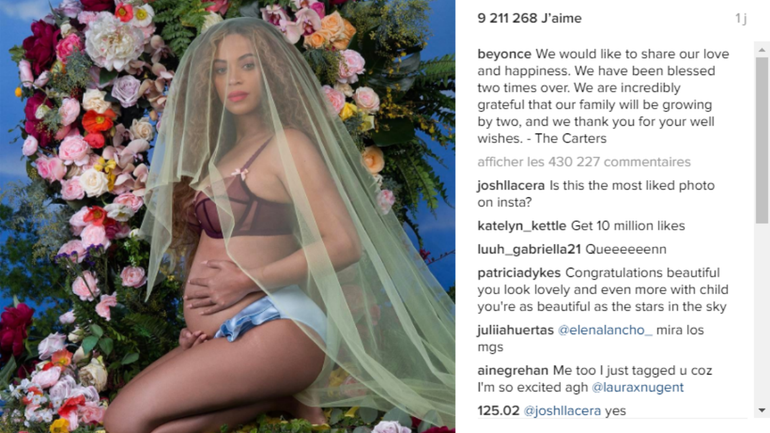Click the Beyoncé pregnancy photo
Screen dimensions: 770x433
pos(227,216)
